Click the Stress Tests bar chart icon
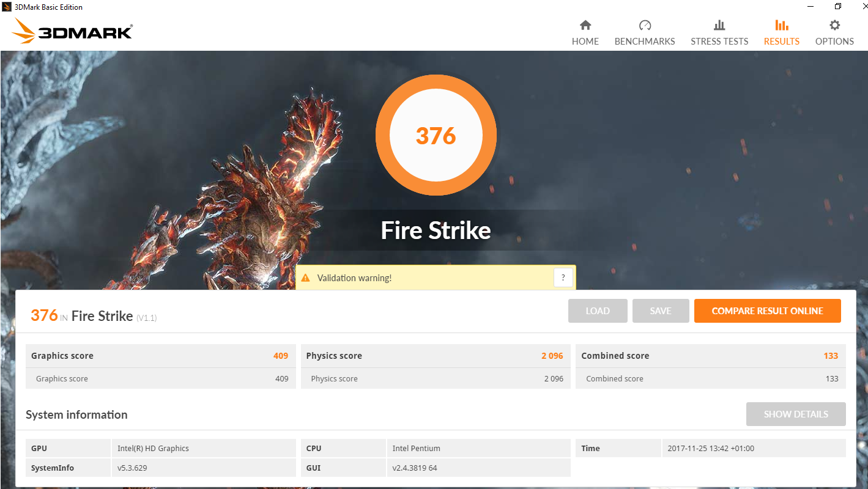This screenshot has width=868, height=489. [719, 25]
